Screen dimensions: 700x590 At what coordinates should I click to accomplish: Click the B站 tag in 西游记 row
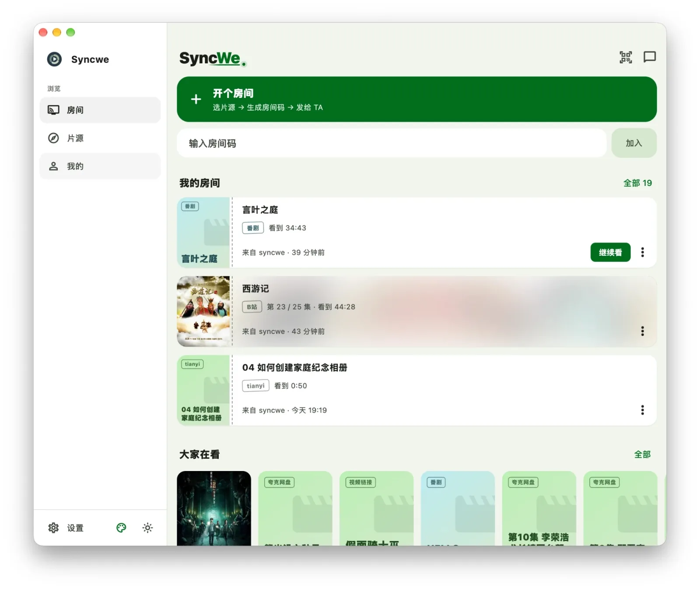coord(252,307)
